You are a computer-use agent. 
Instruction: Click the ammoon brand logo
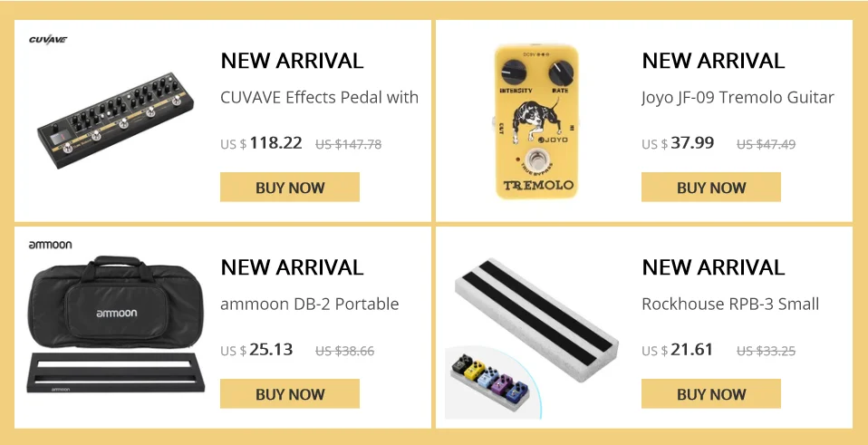[50, 245]
